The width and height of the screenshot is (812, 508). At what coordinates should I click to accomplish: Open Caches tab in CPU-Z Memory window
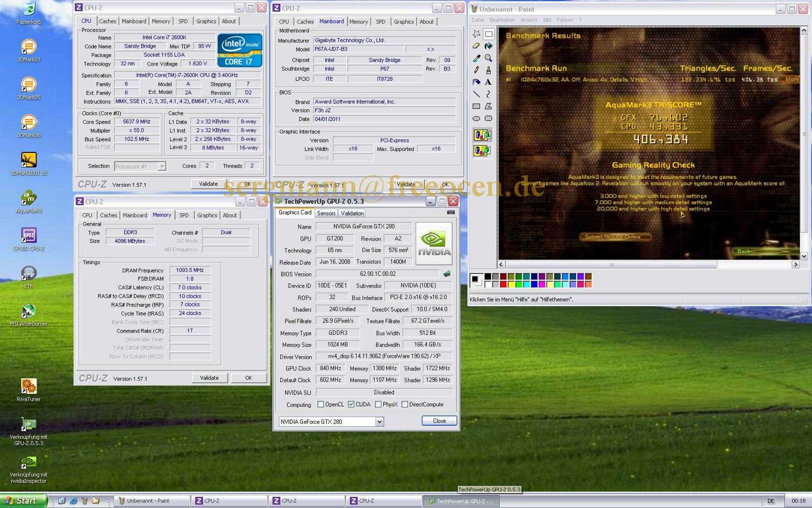click(x=109, y=215)
